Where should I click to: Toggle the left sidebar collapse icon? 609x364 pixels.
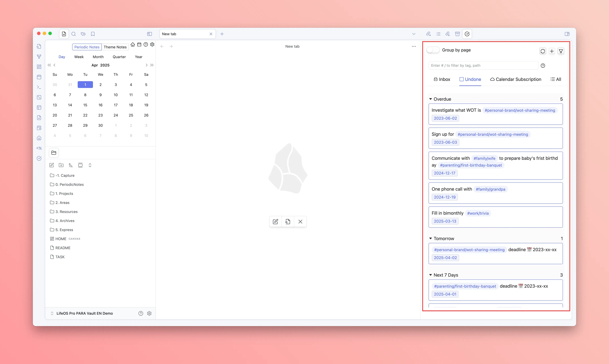point(149,34)
